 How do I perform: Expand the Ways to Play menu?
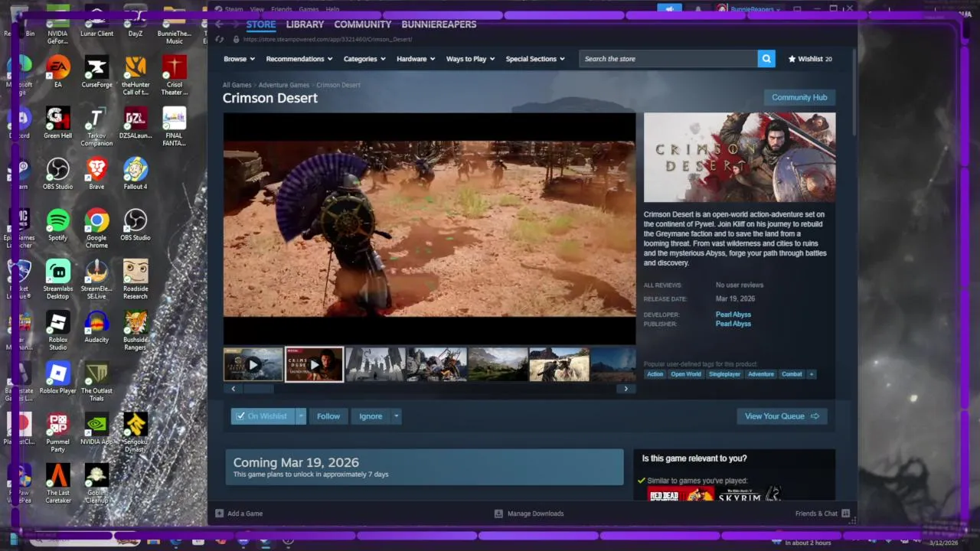coord(471,59)
